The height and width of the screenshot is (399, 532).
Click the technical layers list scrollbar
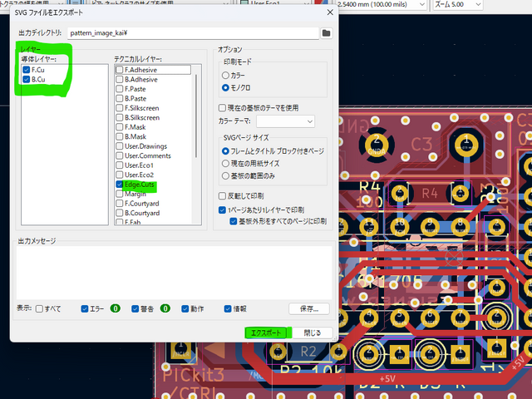pyautogui.click(x=197, y=125)
